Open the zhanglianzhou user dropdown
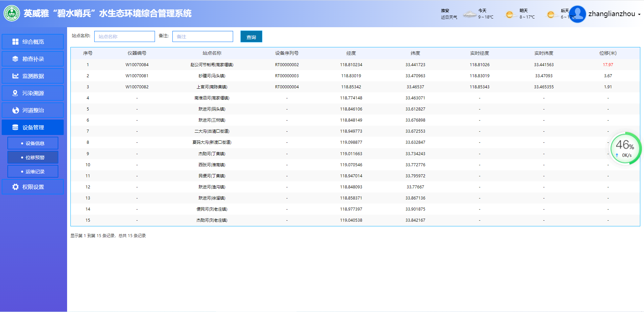Viewport: 644px width, 312px height. tap(614, 14)
